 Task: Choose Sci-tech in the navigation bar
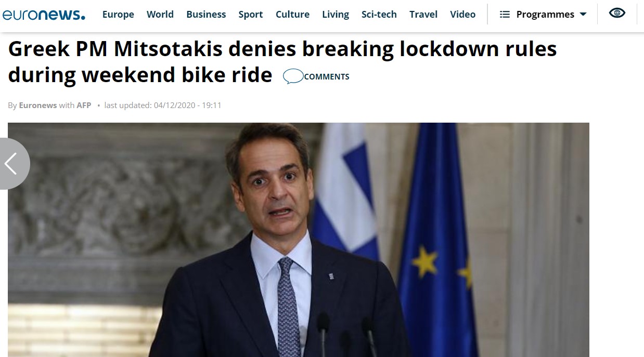[379, 15]
